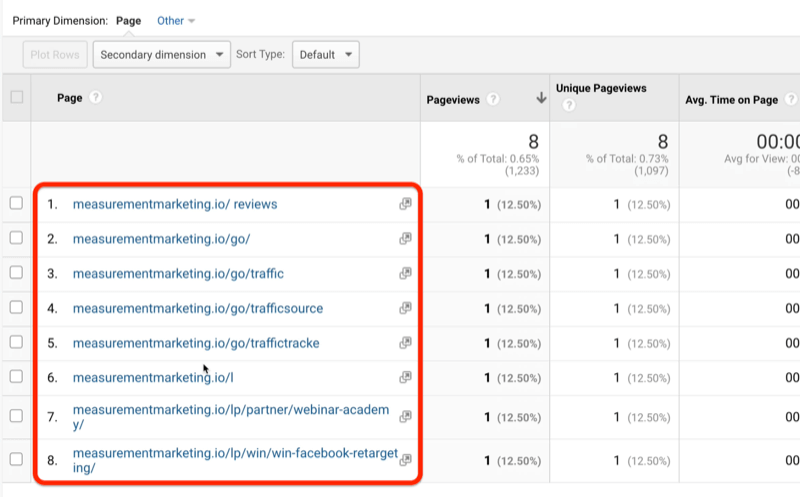Open measurementmarketing.io/go/traffic page link
This screenshot has width=800, height=497.
click(x=178, y=274)
